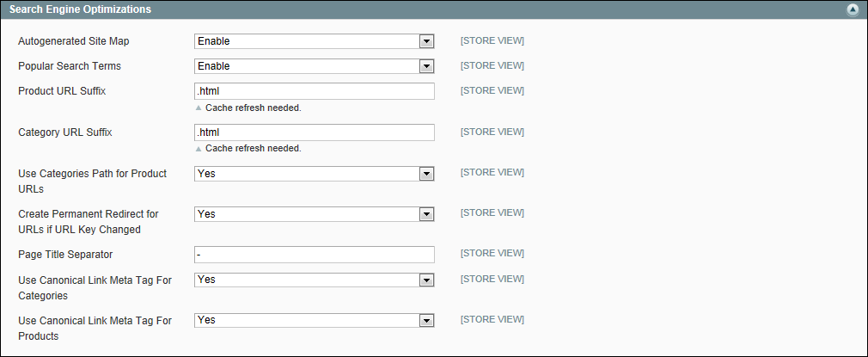Click STORE VIEW tag beside Canonical Tag For Categories
The image size is (868, 357).
pos(492,278)
